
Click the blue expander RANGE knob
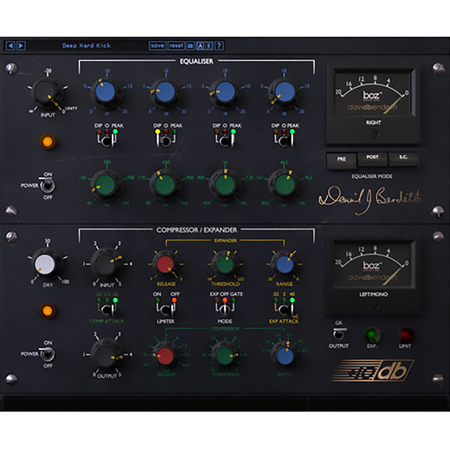click(285, 264)
